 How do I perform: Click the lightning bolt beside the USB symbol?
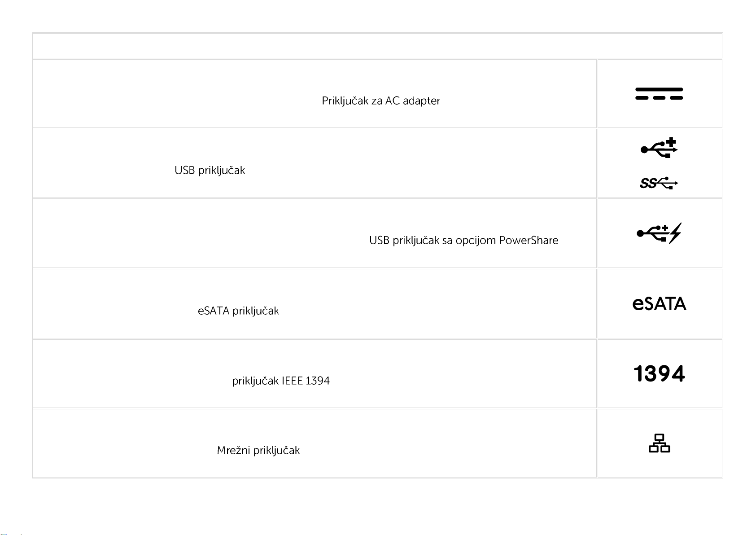(x=675, y=233)
